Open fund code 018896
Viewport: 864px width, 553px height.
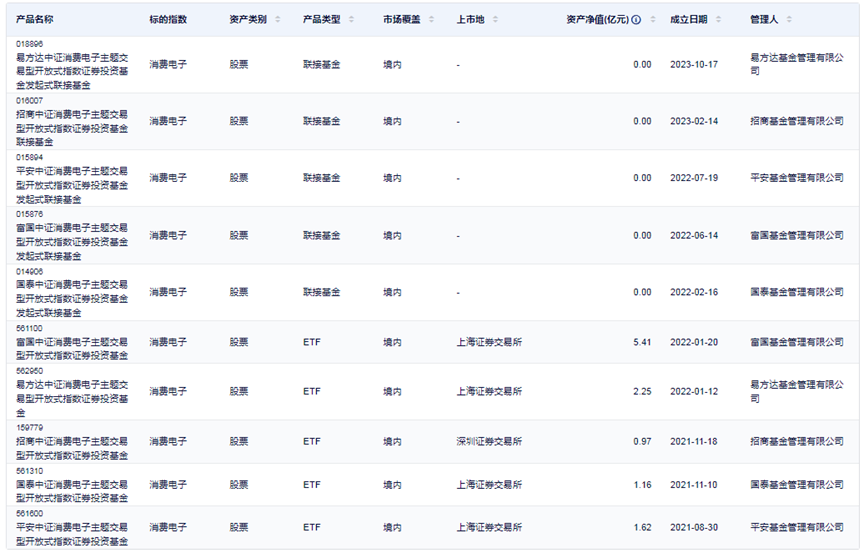click(x=30, y=44)
